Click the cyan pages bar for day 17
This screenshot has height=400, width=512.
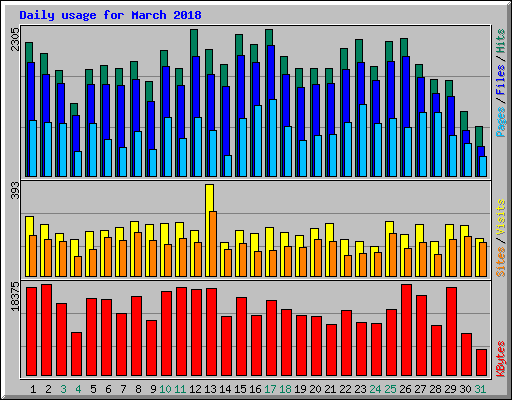click(x=273, y=138)
